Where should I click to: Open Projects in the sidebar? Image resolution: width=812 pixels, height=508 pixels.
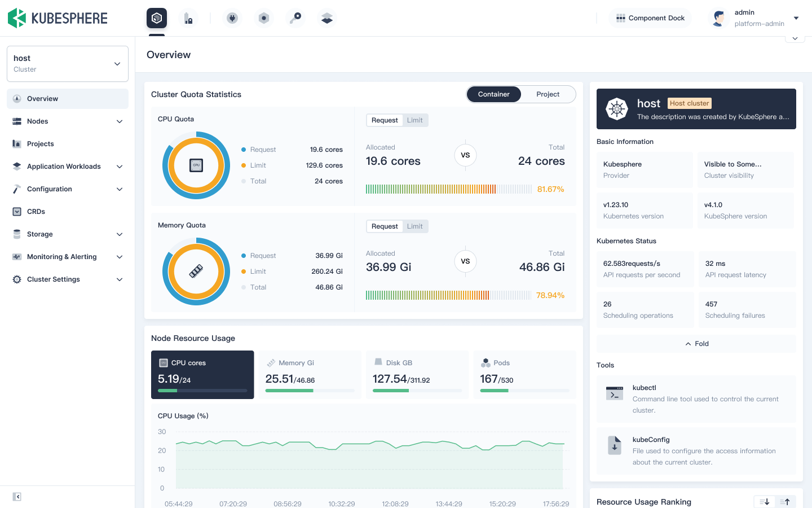pos(41,144)
